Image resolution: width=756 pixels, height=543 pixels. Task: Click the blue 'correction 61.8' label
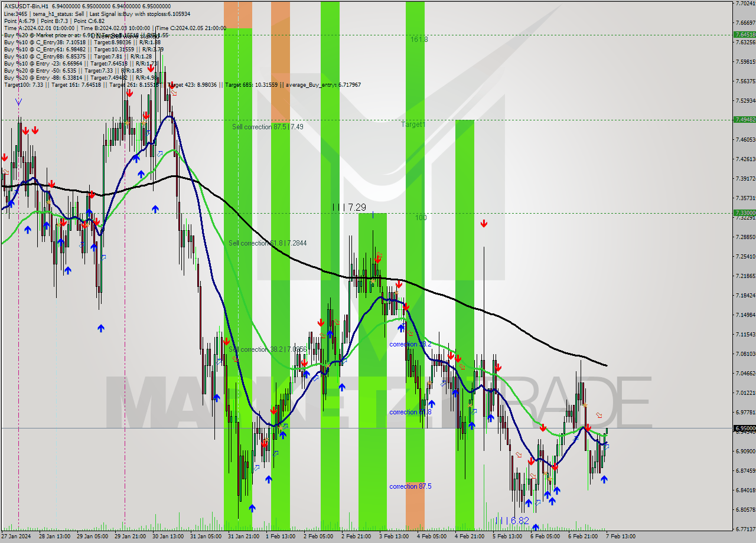(410, 412)
